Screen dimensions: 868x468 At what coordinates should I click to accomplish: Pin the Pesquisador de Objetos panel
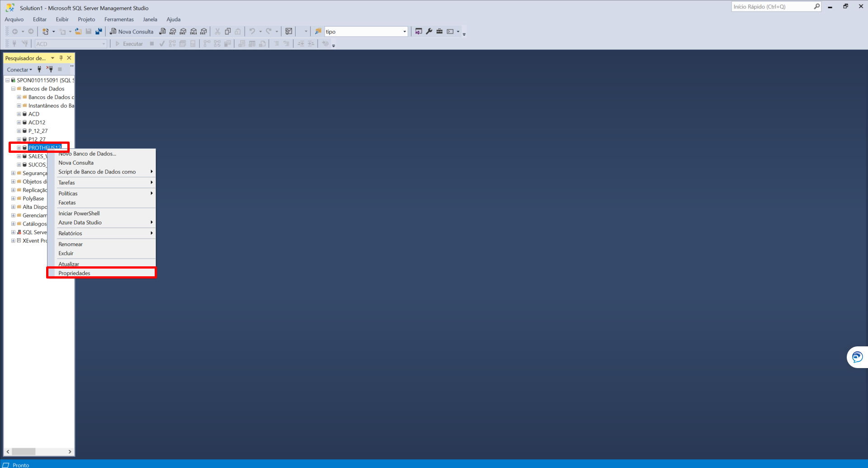coord(61,58)
